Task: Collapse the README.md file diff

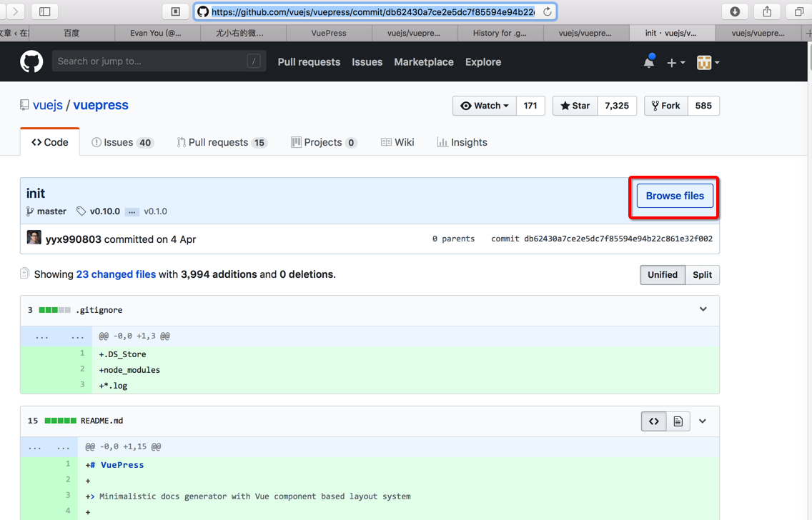Action: point(703,421)
